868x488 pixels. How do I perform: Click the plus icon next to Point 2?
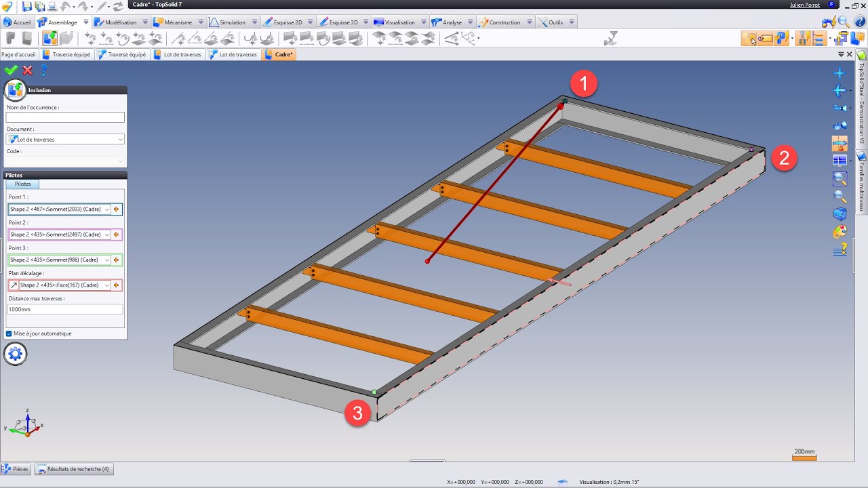coord(117,235)
